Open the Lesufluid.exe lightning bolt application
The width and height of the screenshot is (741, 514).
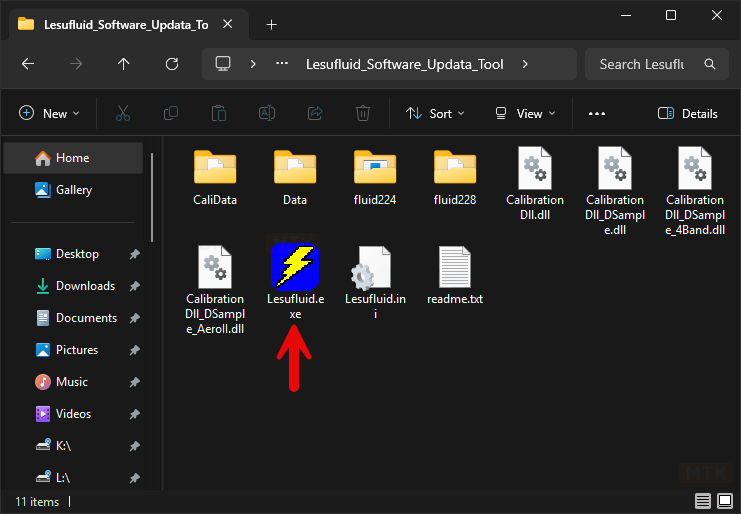295,266
